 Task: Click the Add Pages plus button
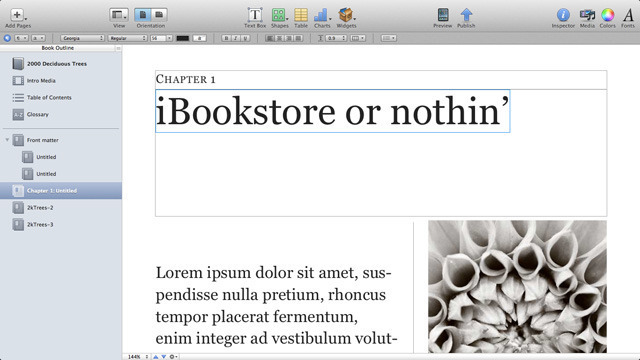17,15
